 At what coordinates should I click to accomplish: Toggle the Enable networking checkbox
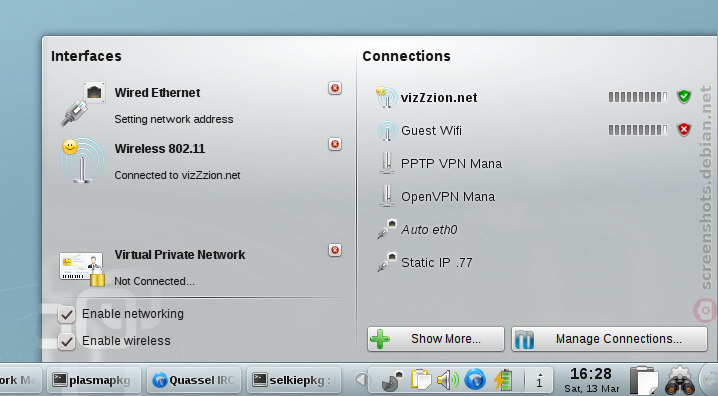pos(67,315)
